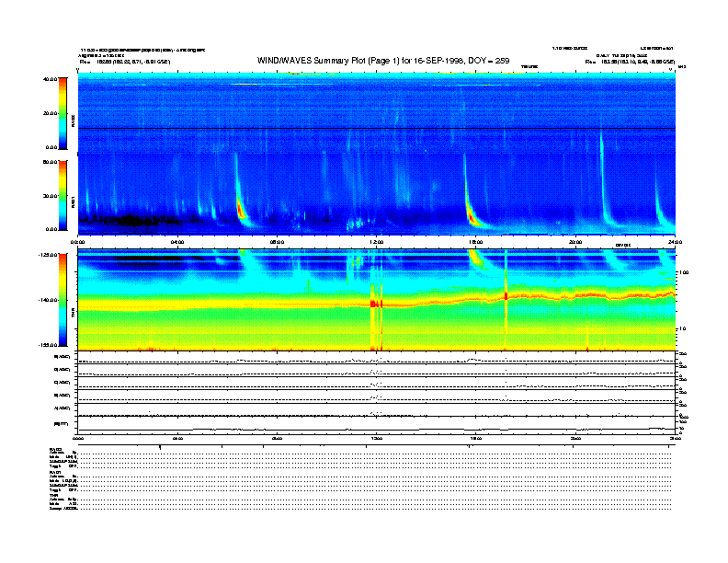Screen dimensions: 728x563
Task: Click the RAD2 status text block at bottom left
Action: pos(64,457)
